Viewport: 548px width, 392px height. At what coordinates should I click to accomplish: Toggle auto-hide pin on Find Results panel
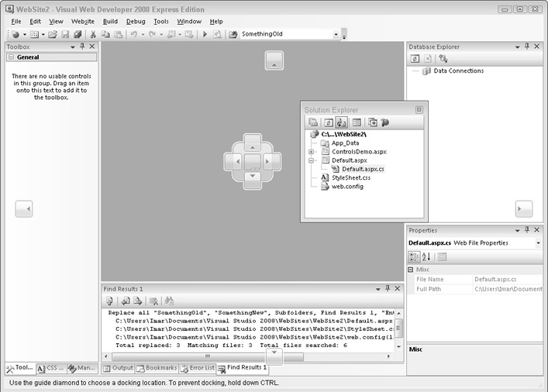point(388,288)
